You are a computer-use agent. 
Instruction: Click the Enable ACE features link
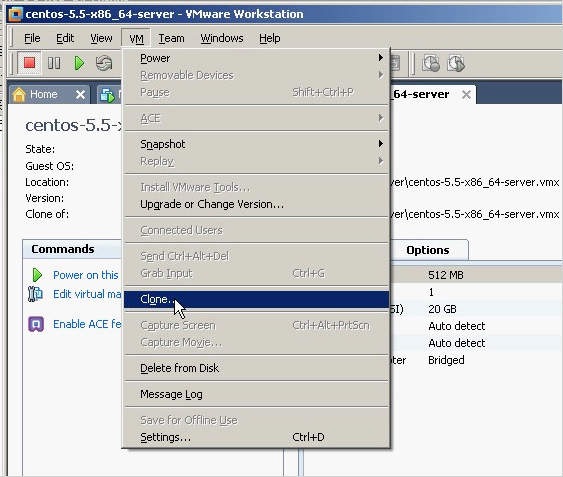[x=87, y=324]
